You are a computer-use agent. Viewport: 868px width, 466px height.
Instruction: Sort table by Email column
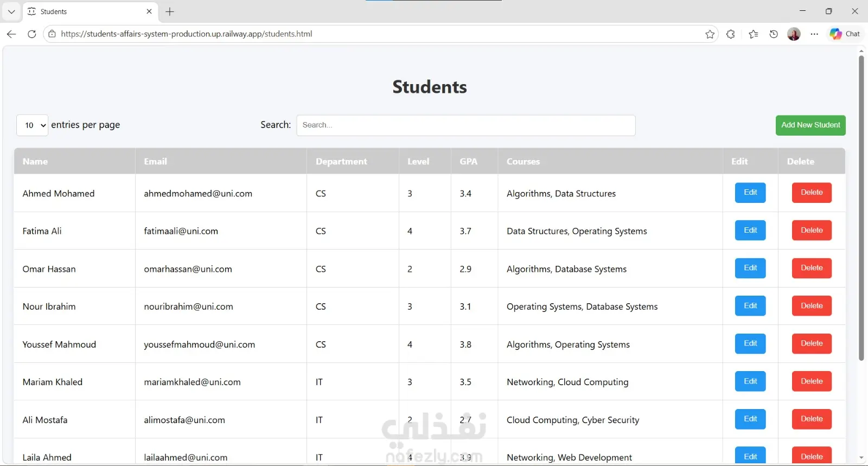point(221,161)
